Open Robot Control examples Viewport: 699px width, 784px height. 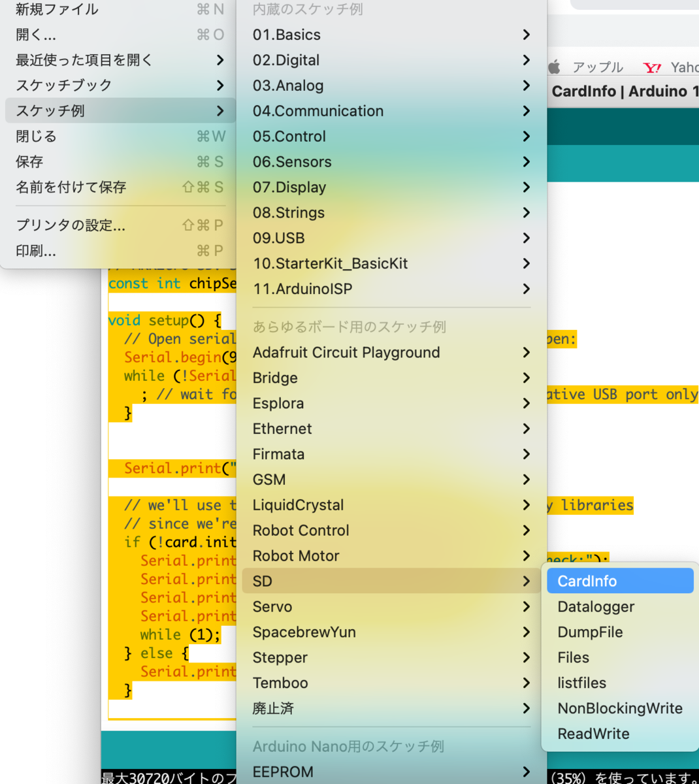[391, 531]
